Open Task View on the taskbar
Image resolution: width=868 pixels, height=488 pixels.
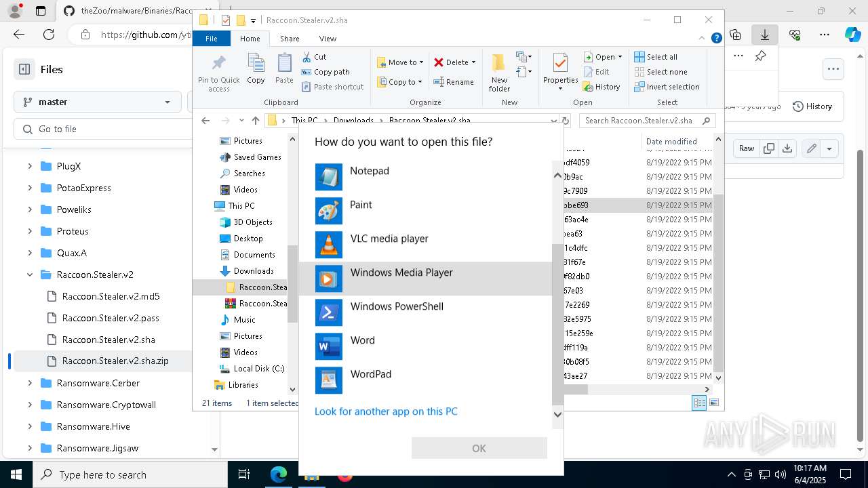click(x=244, y=475)
